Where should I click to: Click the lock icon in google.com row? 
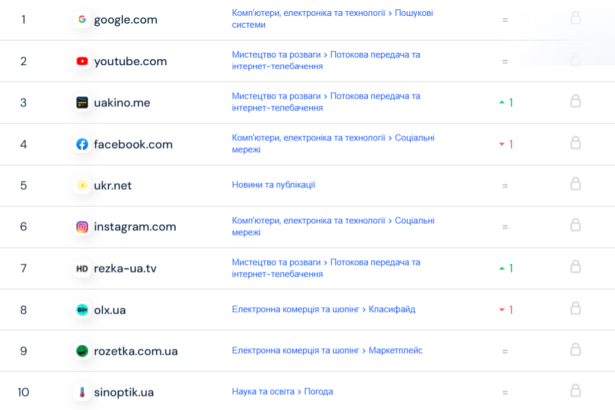(x=575, y=18)
